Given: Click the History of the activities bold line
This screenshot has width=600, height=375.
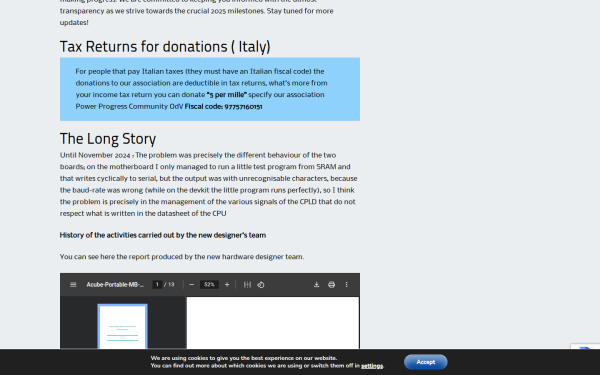Looking at the screenshot, I should pos(163,235).
